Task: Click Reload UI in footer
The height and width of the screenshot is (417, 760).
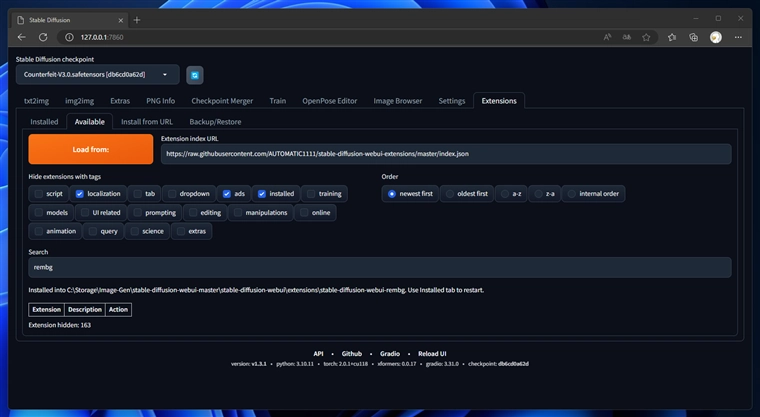Action: coord(432,353)
